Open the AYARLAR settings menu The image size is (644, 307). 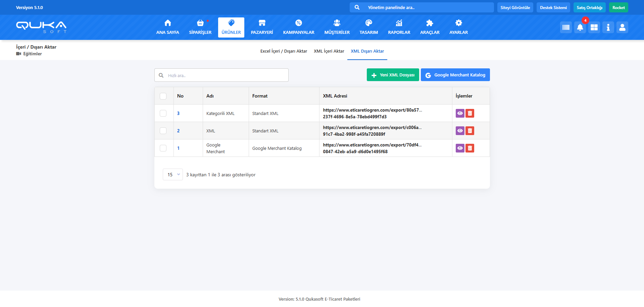pos(458,27)
